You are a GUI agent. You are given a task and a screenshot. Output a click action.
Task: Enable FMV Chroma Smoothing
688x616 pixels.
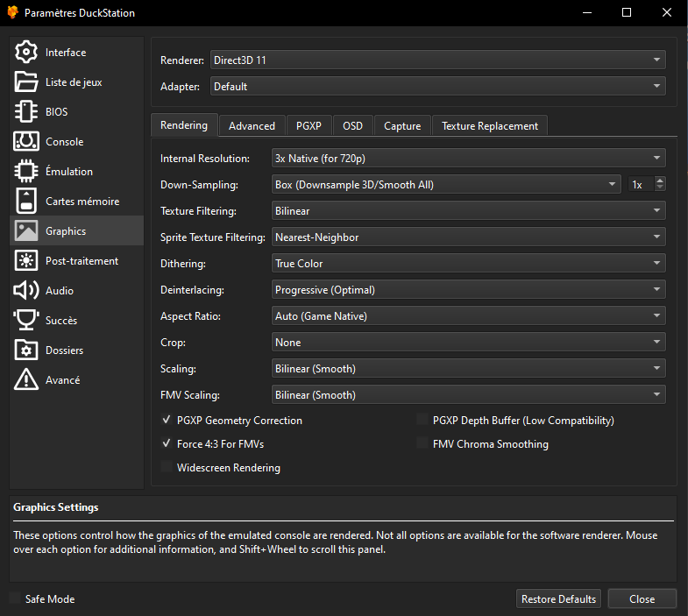tap(422, 443)
